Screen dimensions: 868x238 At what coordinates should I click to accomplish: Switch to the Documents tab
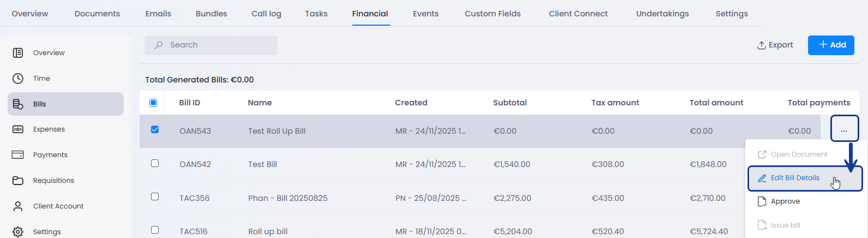point(97,14)
